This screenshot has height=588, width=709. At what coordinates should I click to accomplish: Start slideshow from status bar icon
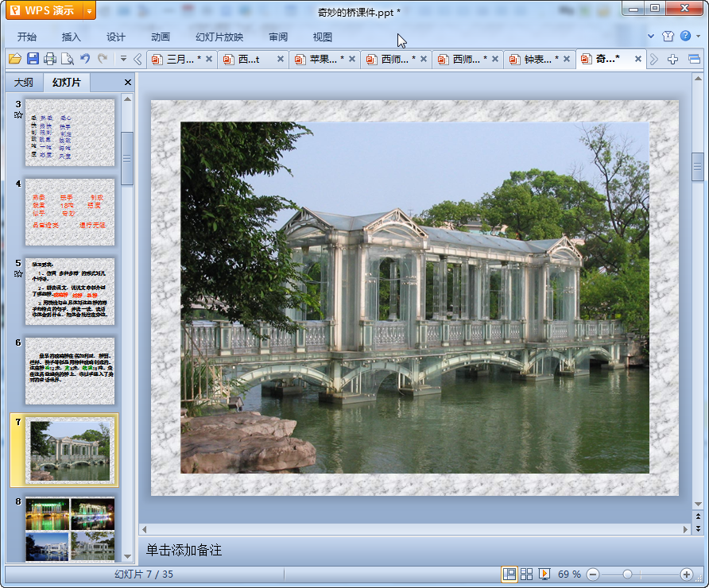coord(544,574)
